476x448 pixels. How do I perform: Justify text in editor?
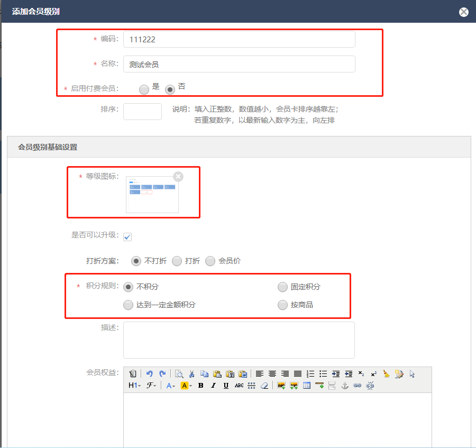click(x=298, y=373)
